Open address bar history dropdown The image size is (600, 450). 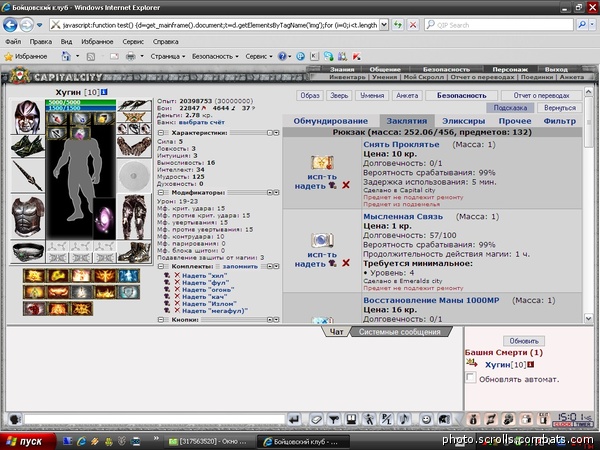pos(384,25)
